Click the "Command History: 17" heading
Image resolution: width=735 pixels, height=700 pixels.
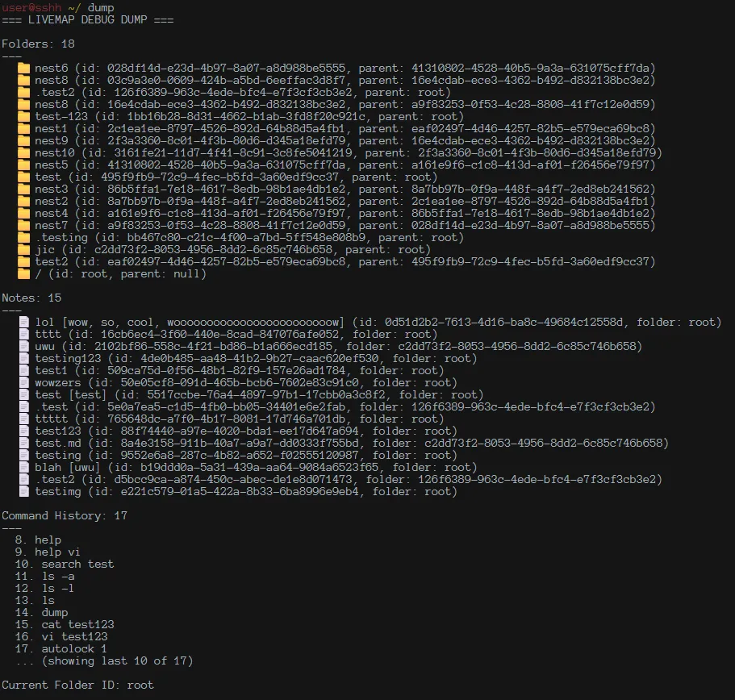[65, 515]
